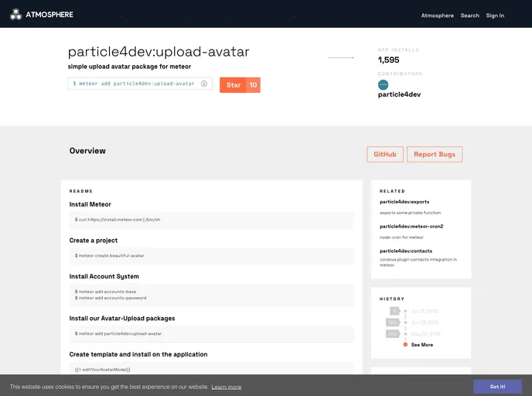532x396 pixels.
Task: Click 'cordova plugin contacts integration' description
Action: [x=418, y=262]
